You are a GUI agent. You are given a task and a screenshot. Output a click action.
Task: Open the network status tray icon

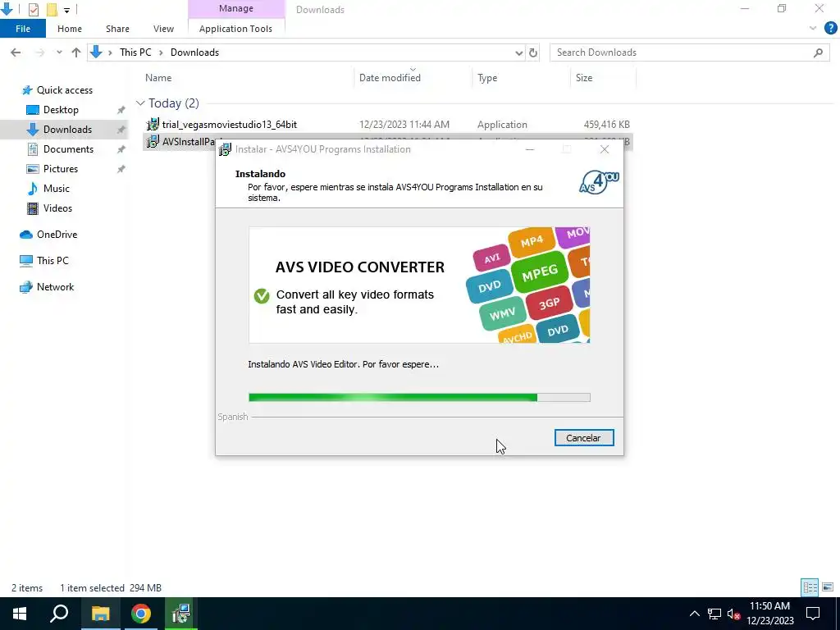714,614
